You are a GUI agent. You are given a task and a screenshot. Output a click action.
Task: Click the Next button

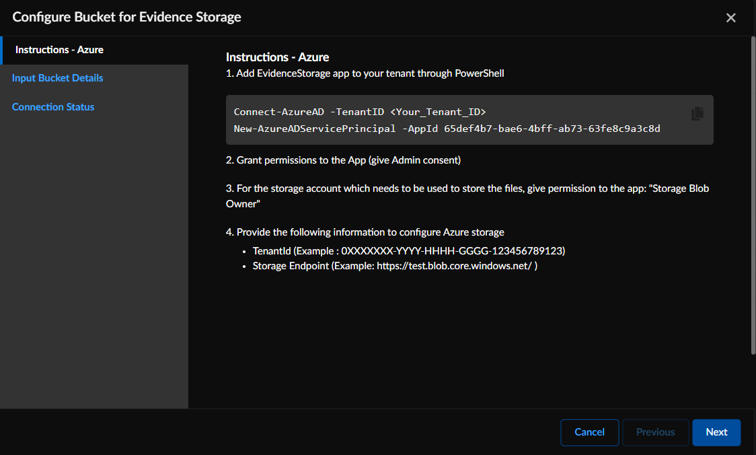click(x=716, y=432)
